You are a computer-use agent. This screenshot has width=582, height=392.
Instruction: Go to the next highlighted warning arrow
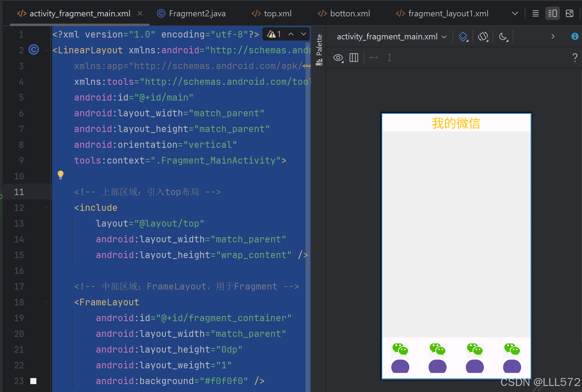pos(303,34)
